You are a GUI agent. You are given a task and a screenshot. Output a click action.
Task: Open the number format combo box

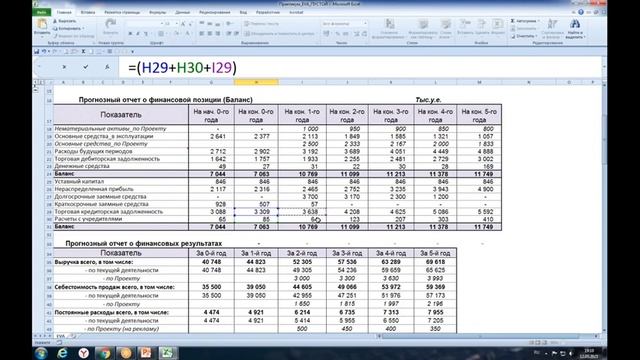(x=344, y=24)
